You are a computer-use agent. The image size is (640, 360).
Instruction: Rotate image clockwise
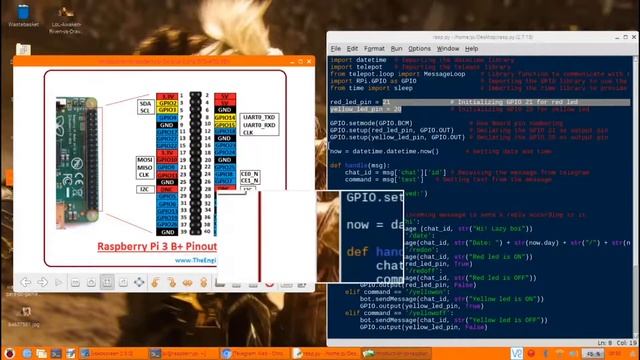(x=171, y=282)
